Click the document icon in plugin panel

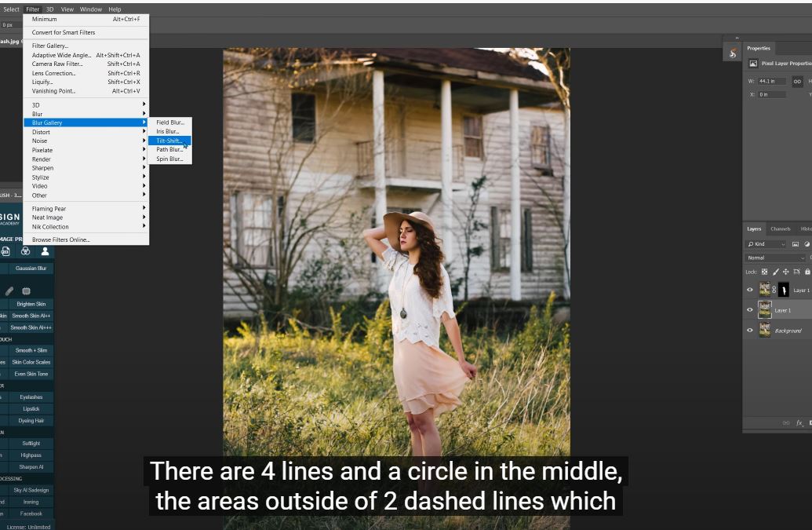tap(5, 251)
